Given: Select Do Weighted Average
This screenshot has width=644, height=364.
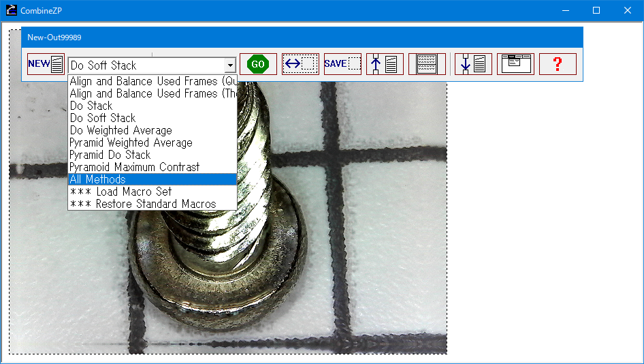Looking at the screenshot, I should point(152,130).
